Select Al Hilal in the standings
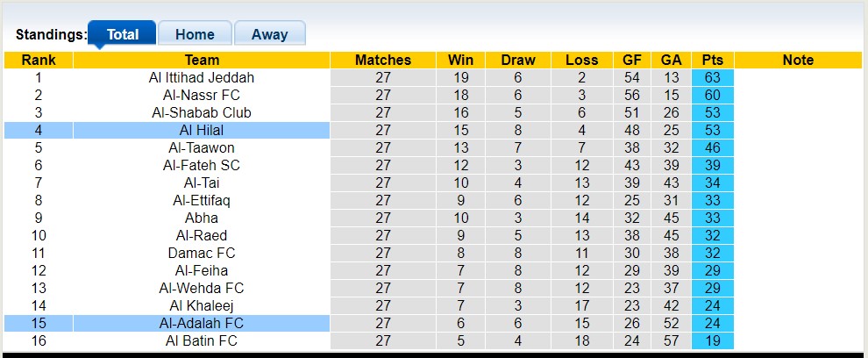Viewport: 868px width, 358px height. click(x=202, y=130)
